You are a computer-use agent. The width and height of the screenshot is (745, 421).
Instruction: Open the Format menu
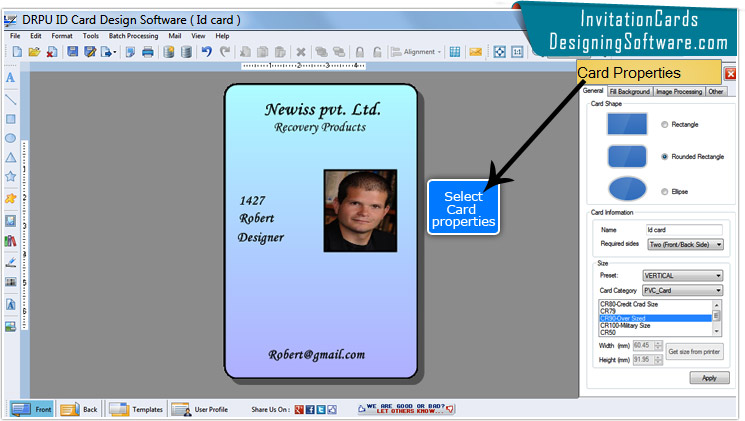62,36
